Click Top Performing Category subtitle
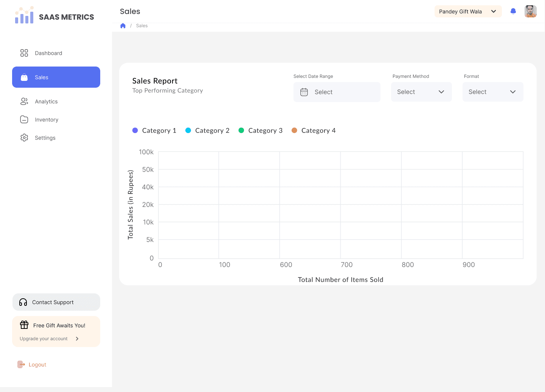Screen dimensions: 545x392 pyautogui.click(x=168, y=91)
